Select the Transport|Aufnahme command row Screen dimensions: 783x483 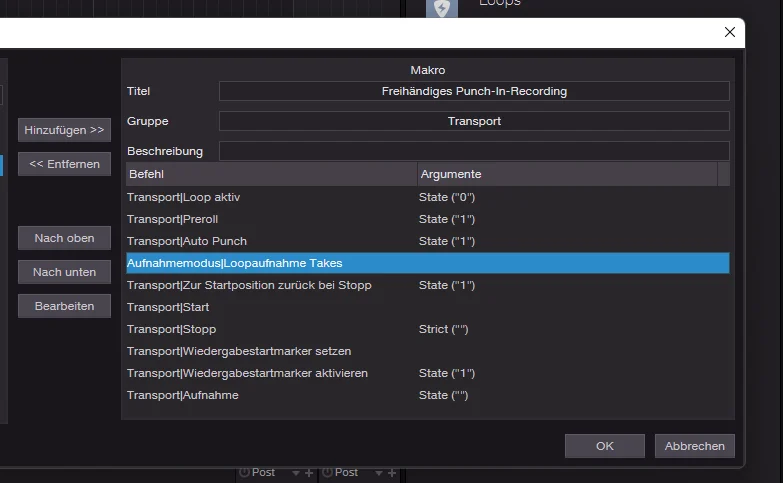tap(427, 395)
